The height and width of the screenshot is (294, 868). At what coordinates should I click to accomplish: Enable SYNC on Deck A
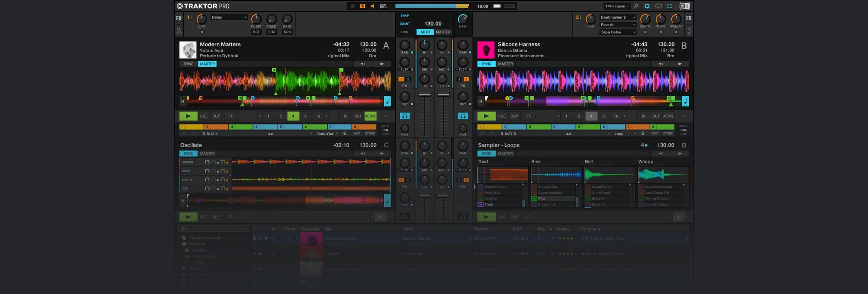(188, 64)
